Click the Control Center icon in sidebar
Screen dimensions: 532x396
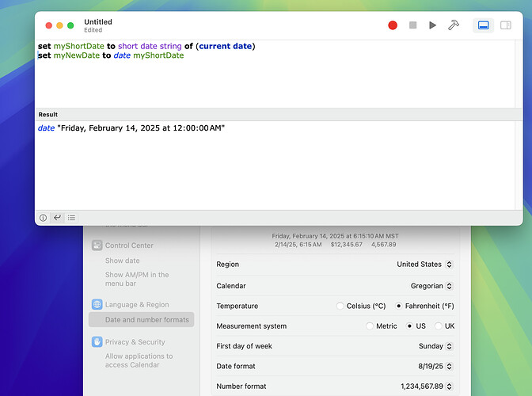coord(97,246)
